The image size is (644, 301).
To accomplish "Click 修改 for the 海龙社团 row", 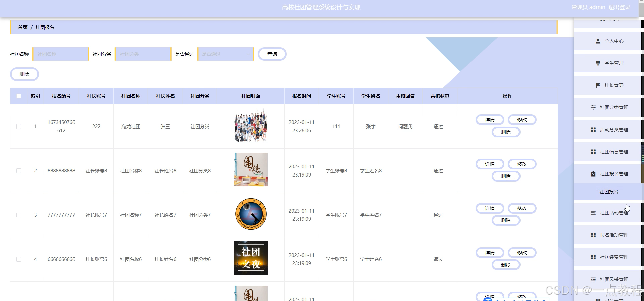I will tap(522, 120).
